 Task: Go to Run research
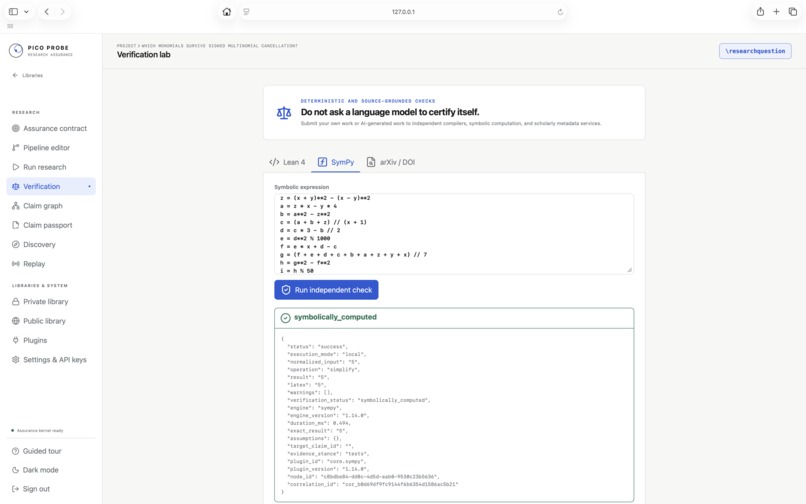tap(51, 167)
